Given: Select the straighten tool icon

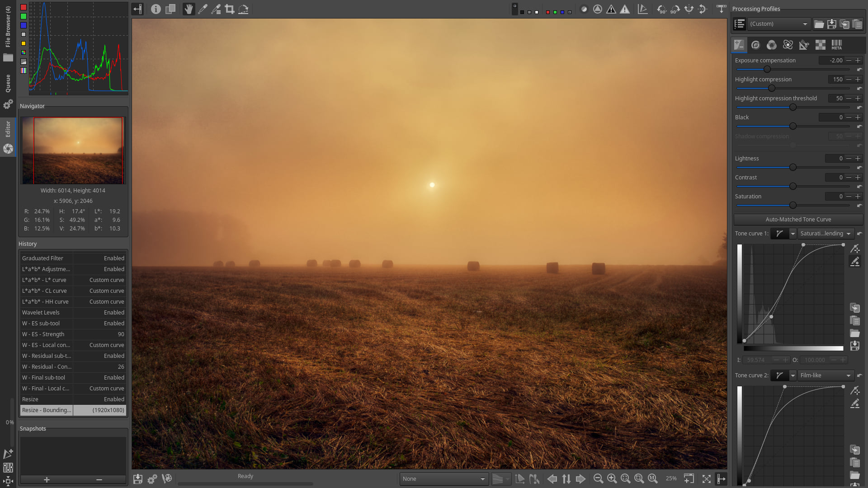Looking at the screenshot, I should tap(243, 9).
